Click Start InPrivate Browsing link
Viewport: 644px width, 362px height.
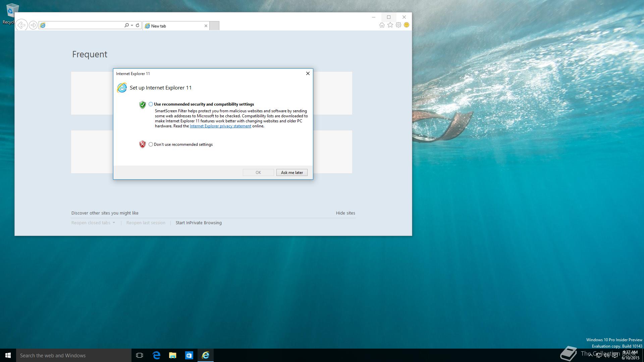(x=199, y=223)
